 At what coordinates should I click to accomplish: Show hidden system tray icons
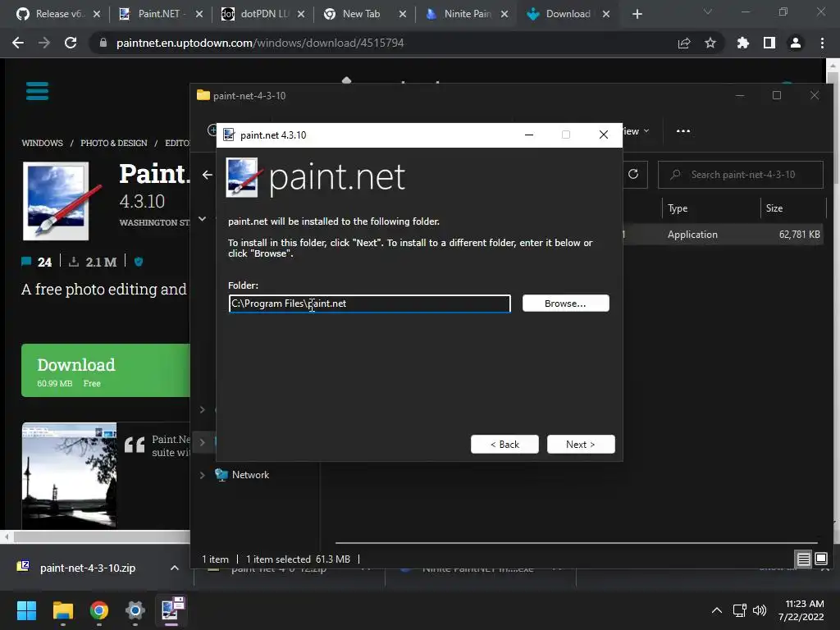point(717,610)
